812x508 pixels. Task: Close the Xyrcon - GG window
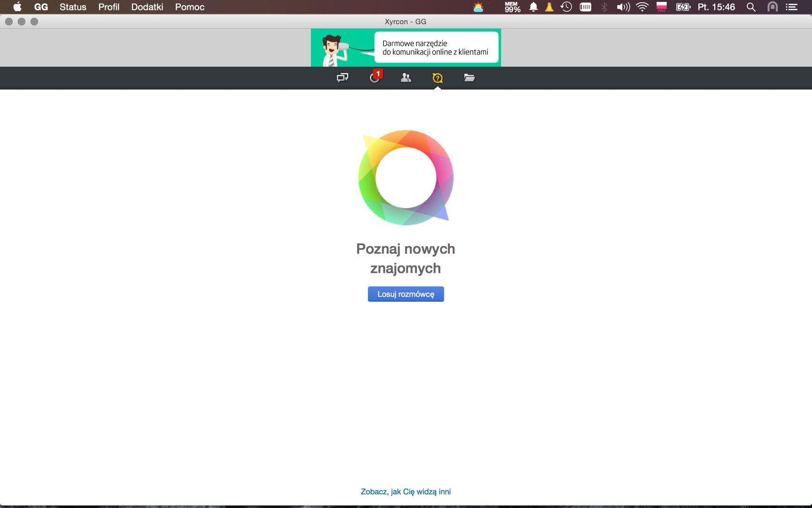[x=8, y=22]
